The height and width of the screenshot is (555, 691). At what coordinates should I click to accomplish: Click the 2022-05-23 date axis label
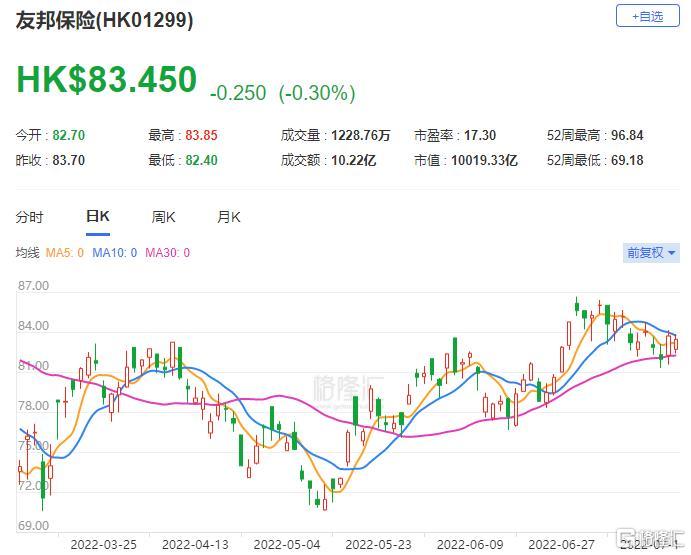379,545
